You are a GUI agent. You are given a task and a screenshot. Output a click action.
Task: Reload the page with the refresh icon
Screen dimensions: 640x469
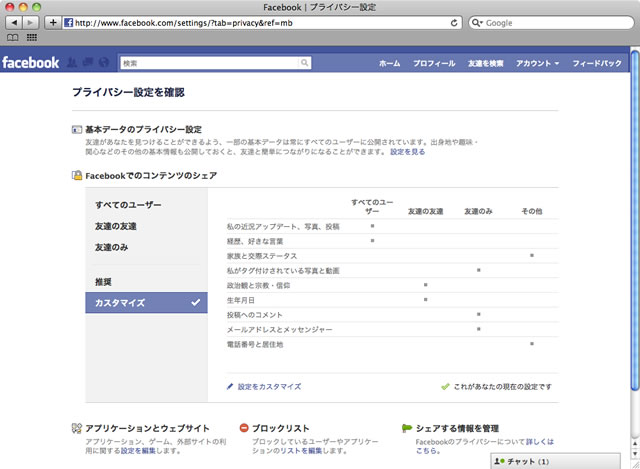point(454,23)
